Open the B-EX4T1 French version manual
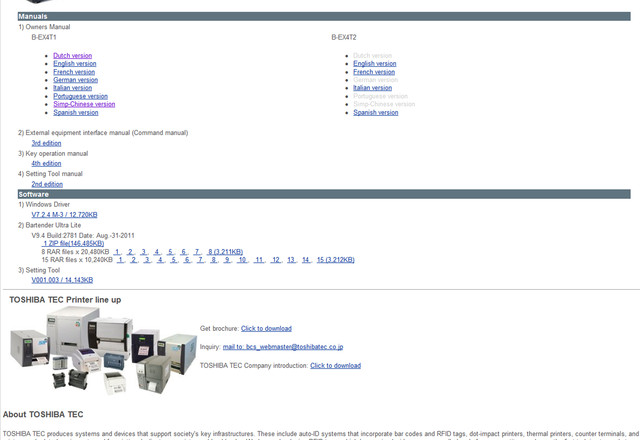 74,72
